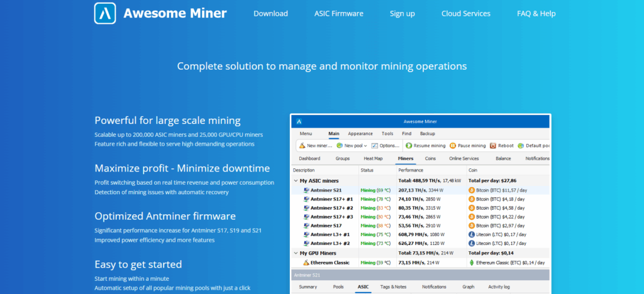Click the Litecoin icon for Antminer L3+ #1
Screen dimensions: 644x294
472,234
